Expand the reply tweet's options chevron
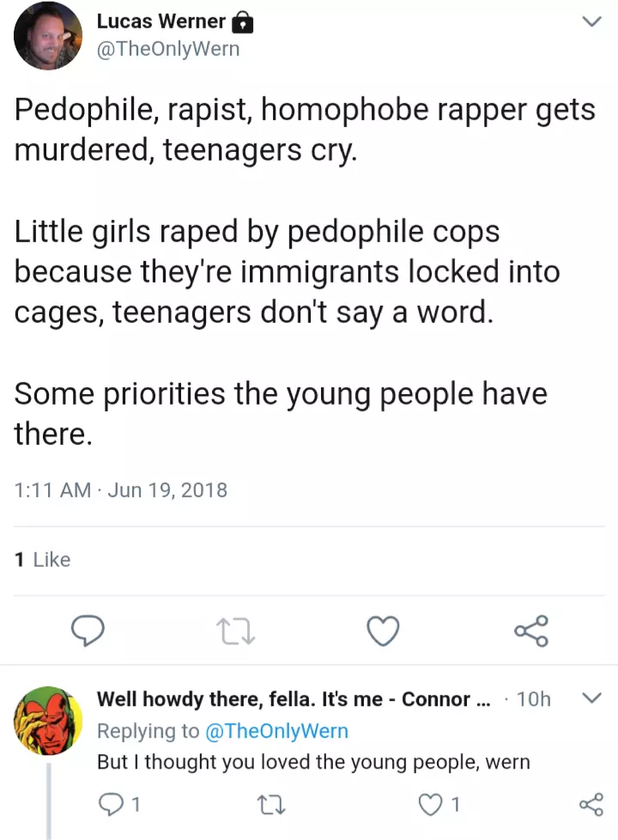 pos(591,699)
